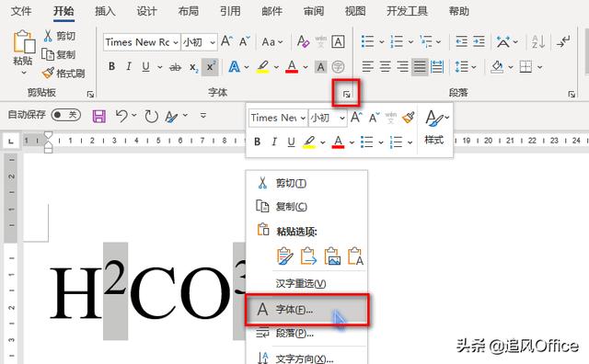Open the change case Aa dropdown
589x364 pixels.
tap(272, 41)
